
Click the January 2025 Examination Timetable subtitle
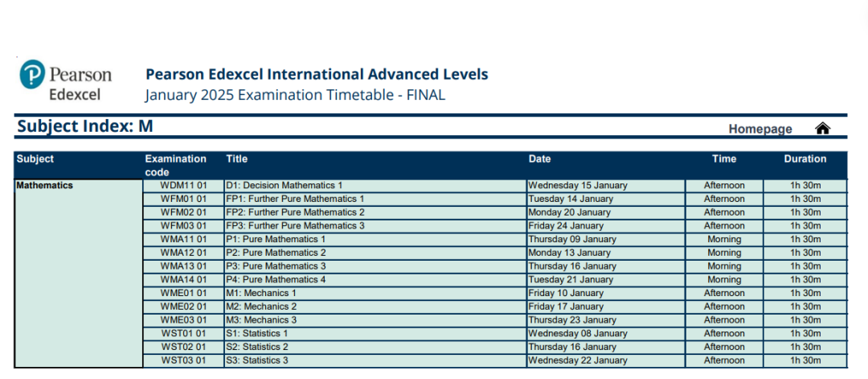[x=295, y=96]
